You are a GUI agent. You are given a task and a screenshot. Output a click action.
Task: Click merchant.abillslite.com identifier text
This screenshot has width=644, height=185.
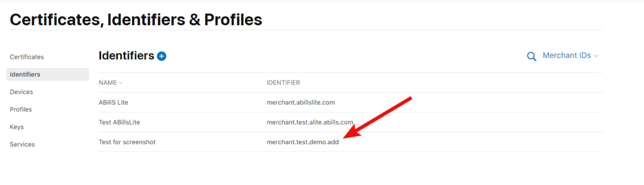tap(300, 102)
